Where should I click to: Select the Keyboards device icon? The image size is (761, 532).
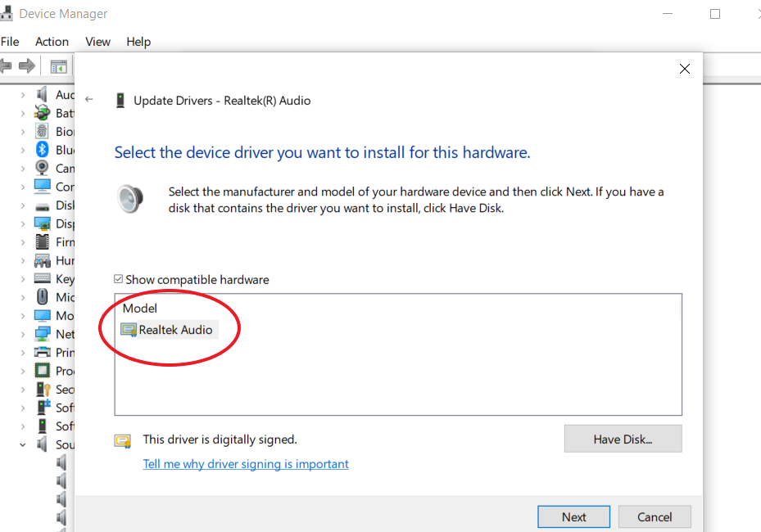coord(43,278)
